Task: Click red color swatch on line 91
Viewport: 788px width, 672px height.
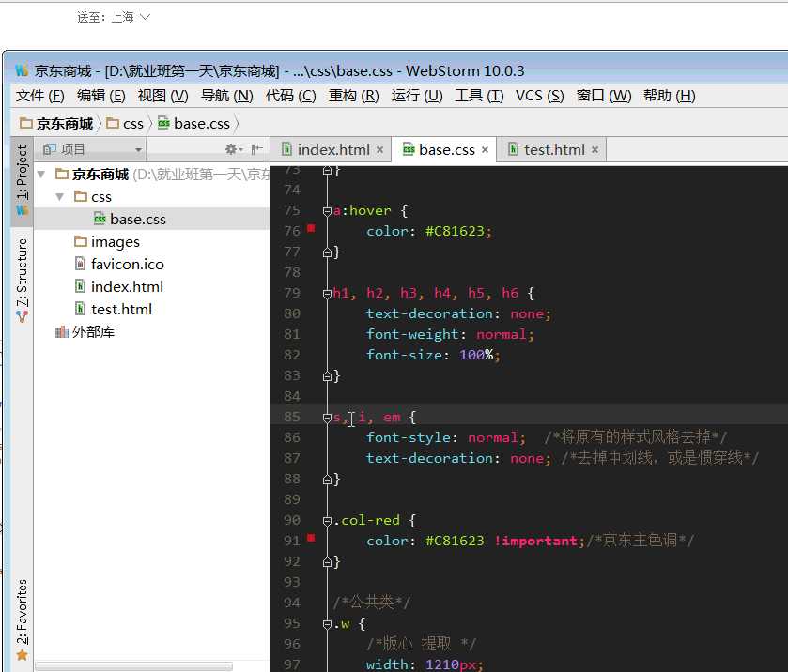Action: pyautogui.click(x=311, y=539)
